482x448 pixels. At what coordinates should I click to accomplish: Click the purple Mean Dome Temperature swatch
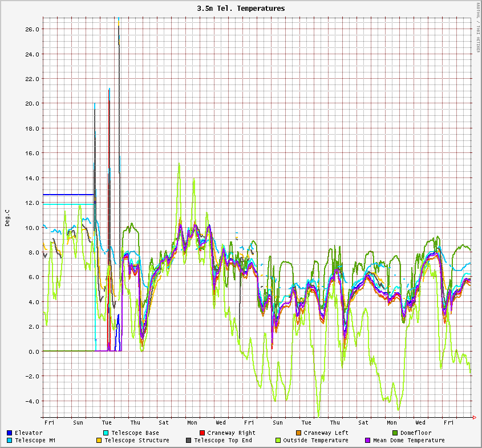point(367,440)
